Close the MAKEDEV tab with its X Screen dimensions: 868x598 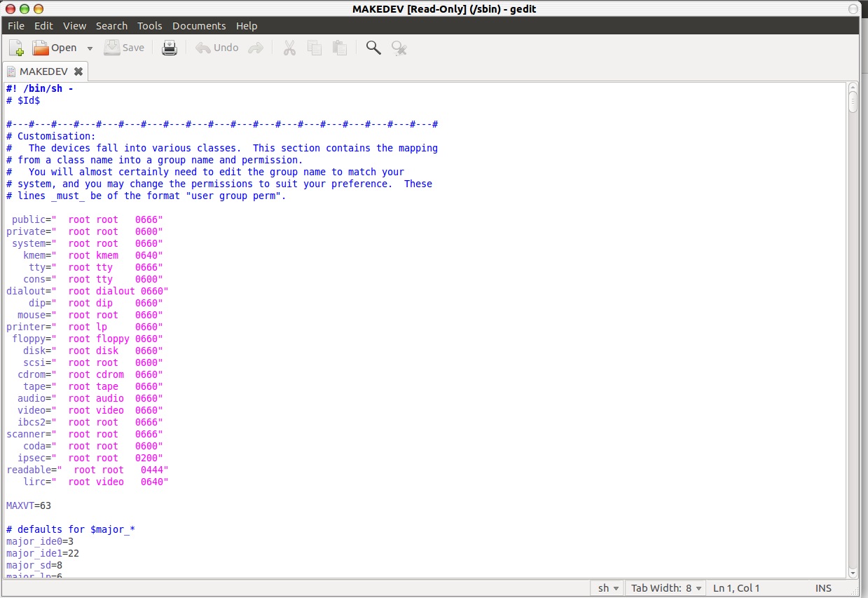tap(78, 72)
